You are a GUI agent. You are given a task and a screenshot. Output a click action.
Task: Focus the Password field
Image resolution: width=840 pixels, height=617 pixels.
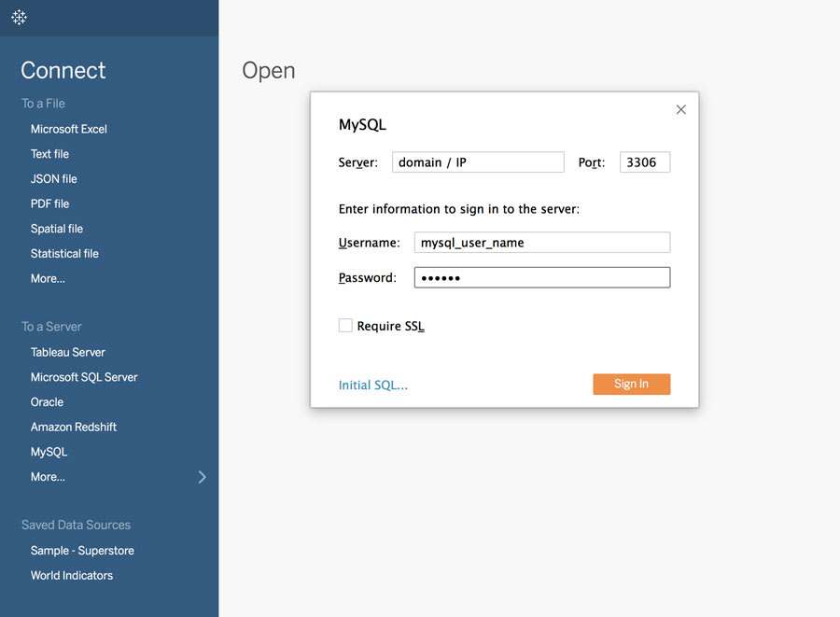coord(541,277)
